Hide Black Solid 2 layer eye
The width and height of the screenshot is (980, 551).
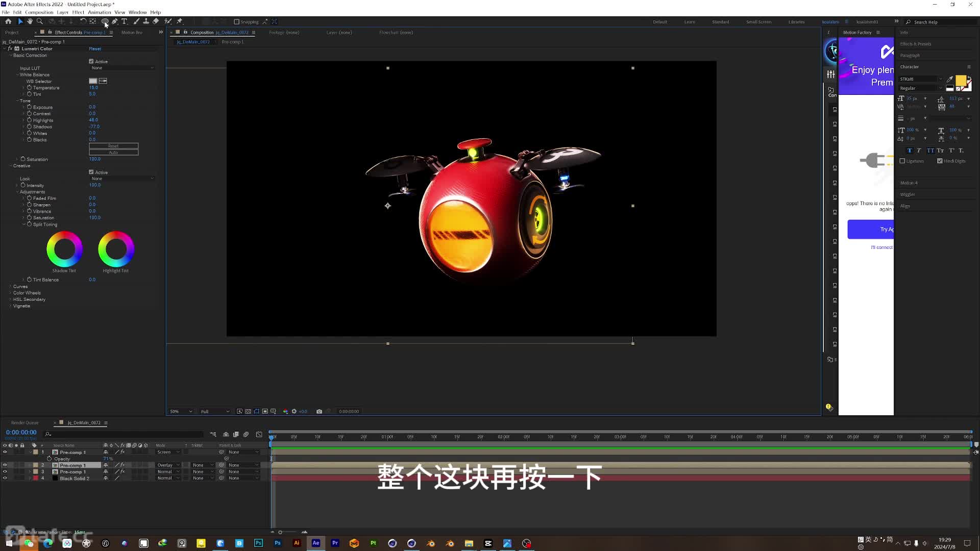click(5, 478)
